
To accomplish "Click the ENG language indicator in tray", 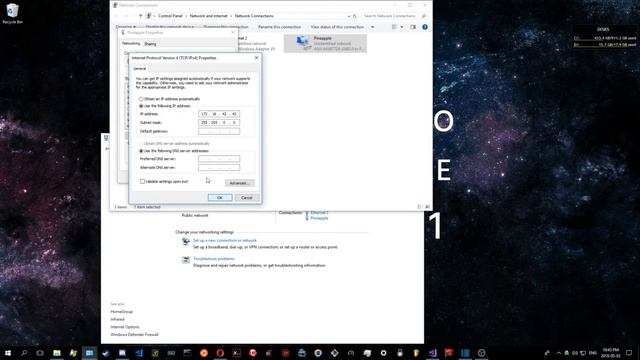I will click(x=593, y=353).
